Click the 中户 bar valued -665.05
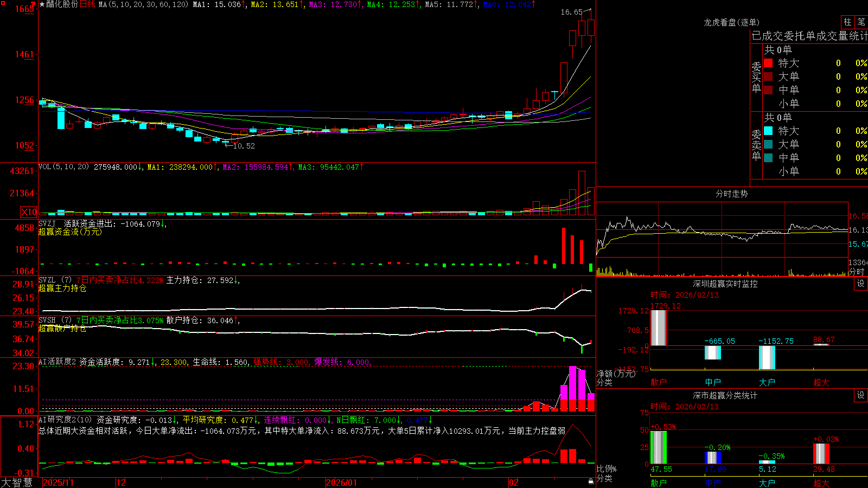 click(x=712, y=352)
